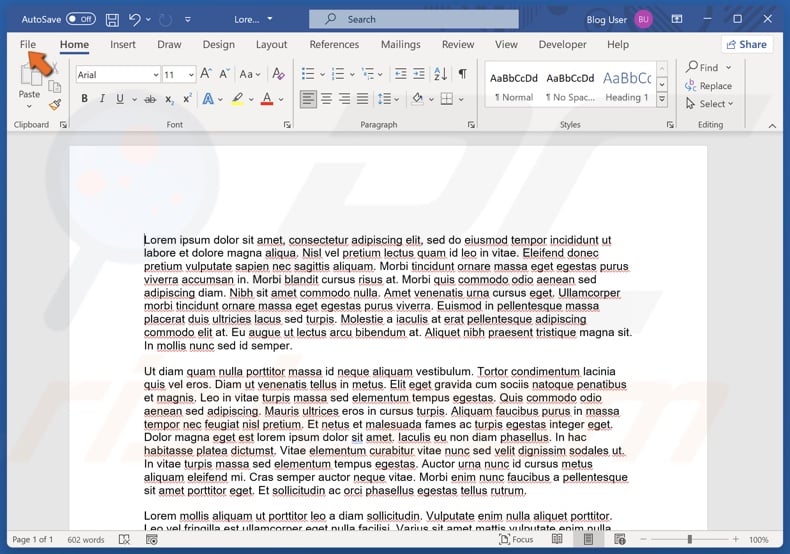This screenshot has height=554, width=790.
Task: Click the Sort A-Z icon
Action: 440,74
